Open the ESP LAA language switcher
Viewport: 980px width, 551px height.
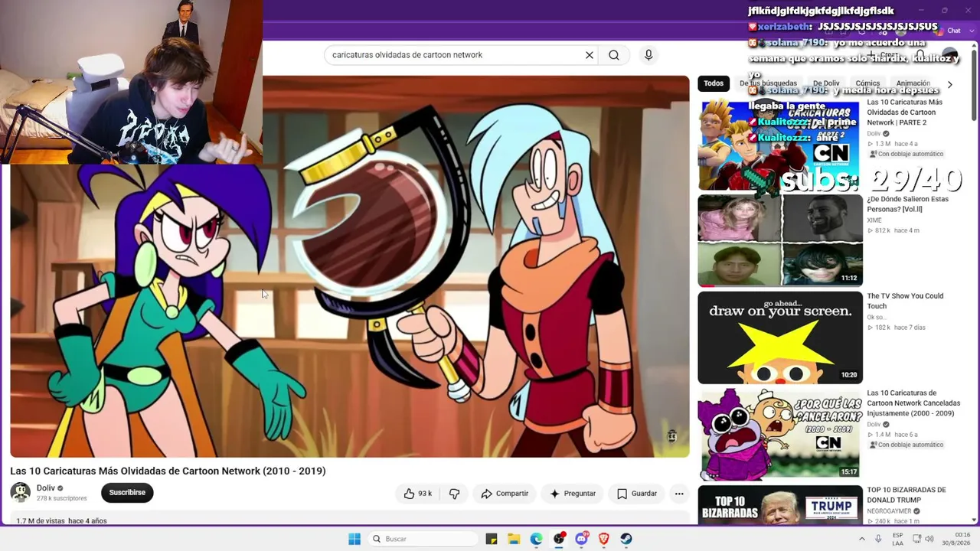point(897,539)
